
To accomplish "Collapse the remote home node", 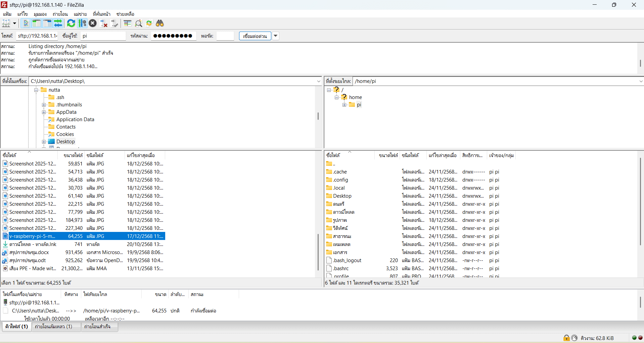I will coord(336,97).
